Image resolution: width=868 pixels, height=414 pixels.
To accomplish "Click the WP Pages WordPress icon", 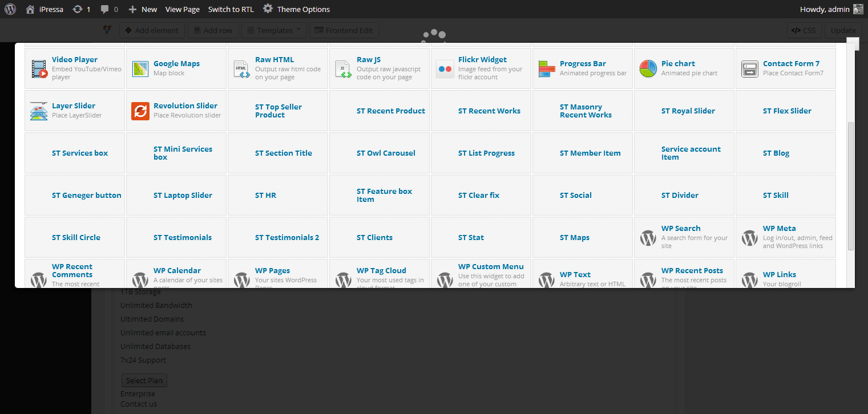I will point(242,280).
